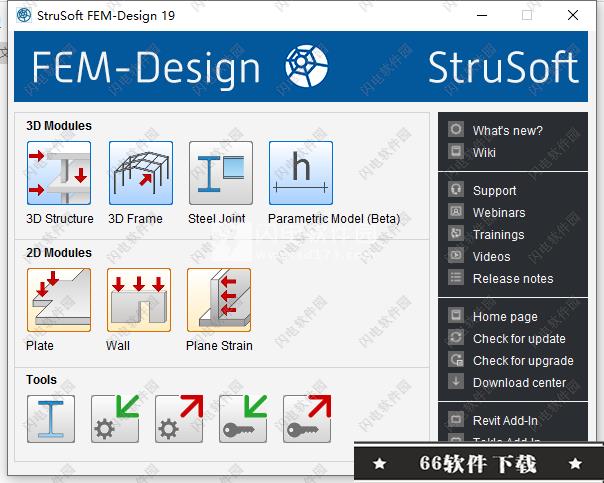The width and height of the screenshot is (604, 483).
Task: Click export settings tool (gear, red arrow)
Action: pos(179,419)
